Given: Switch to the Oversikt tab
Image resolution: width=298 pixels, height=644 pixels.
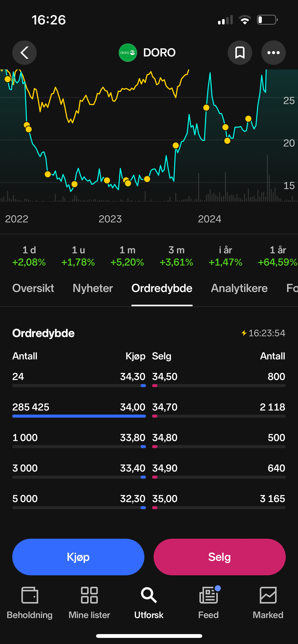Looking at the screenshot, I should click(x=33, y=288).
